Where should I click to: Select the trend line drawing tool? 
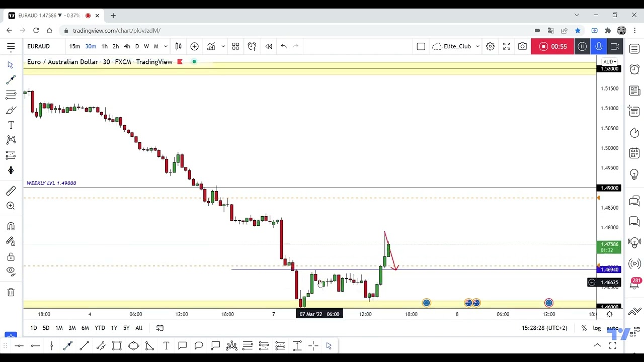(x=11, y=80)
